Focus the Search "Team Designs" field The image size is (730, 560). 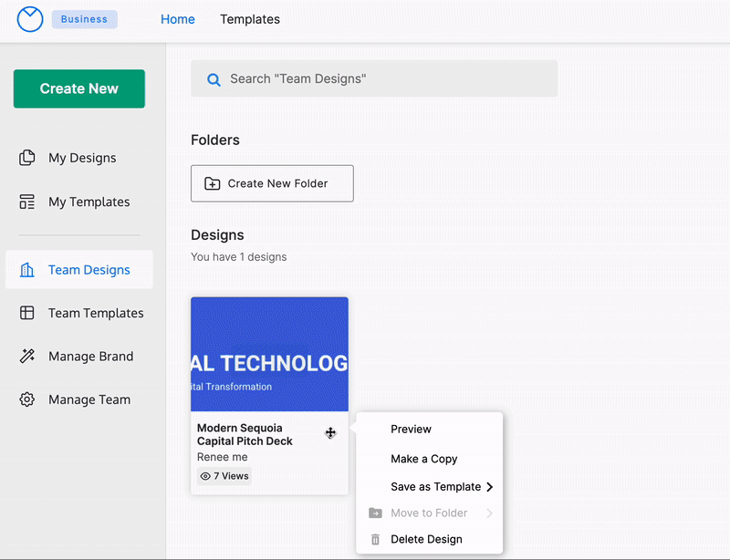coord(374,78)
